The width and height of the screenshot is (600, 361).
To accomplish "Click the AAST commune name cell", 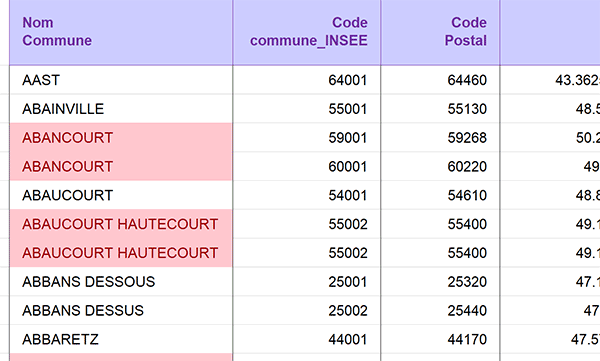I will pos(121,80).
